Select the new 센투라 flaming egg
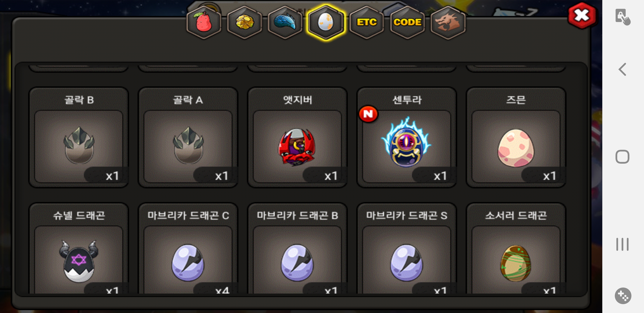The height and width of the screenshot is (313, 644). tap(406, 137)
